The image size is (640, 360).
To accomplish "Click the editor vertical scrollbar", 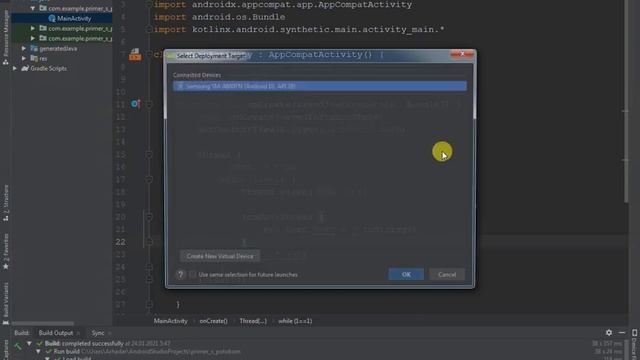I will (x=626, y=102).
